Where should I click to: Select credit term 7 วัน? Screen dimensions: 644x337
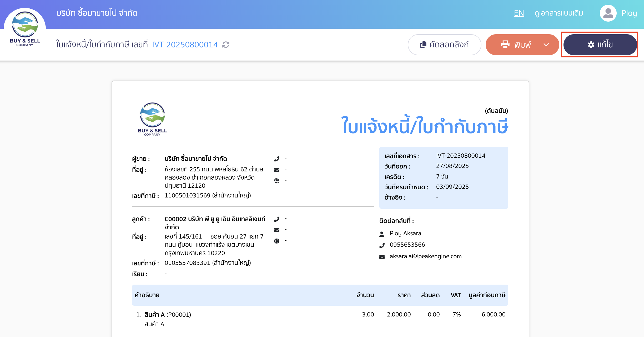pyautogui.click(x=442, y=176)
